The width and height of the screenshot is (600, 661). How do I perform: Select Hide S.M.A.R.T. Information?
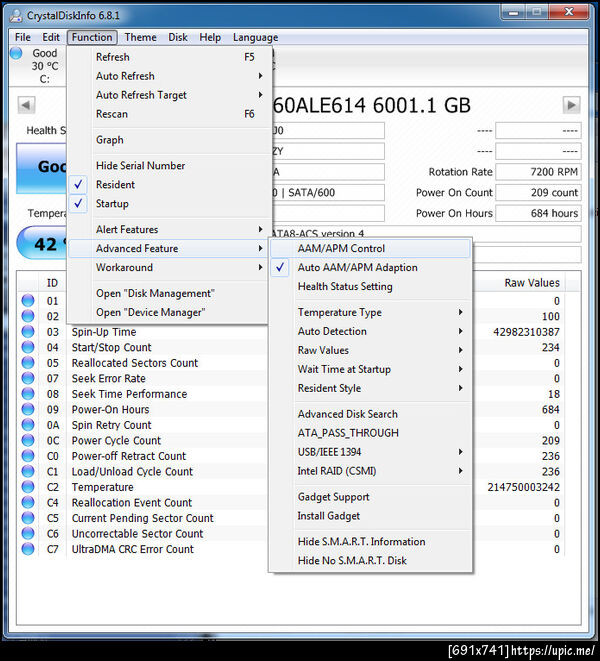coord(370,542)
